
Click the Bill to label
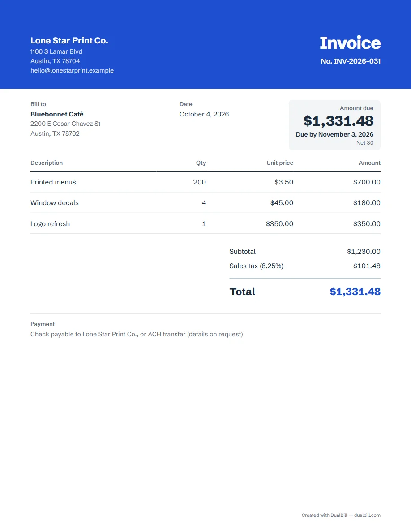point(39,104)
